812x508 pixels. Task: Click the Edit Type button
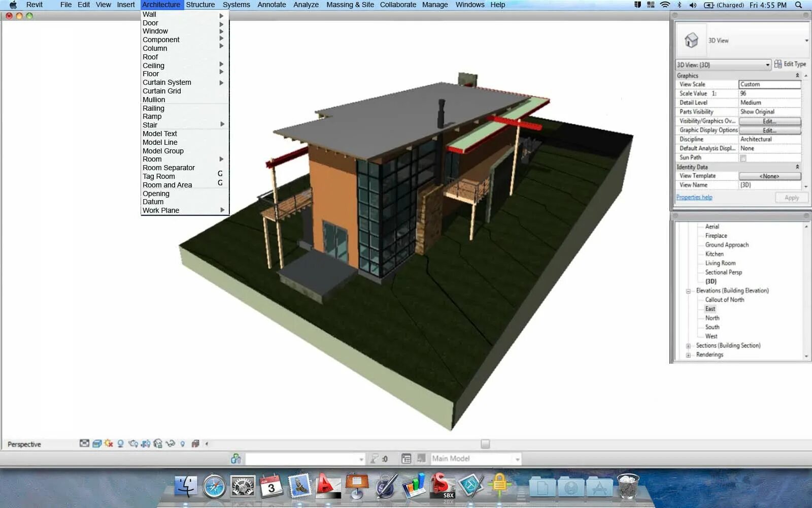click(790, 64)
